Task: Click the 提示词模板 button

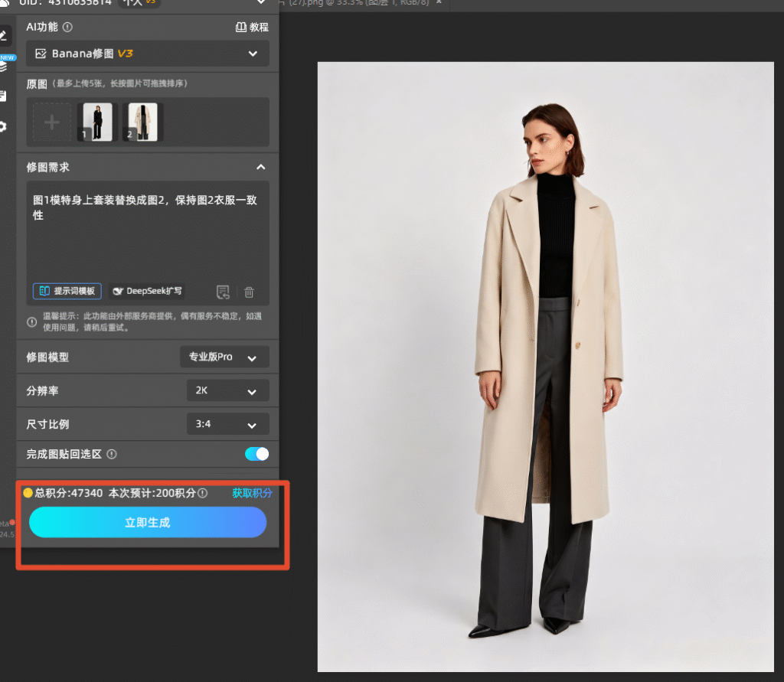Action: tap(67, 291)
